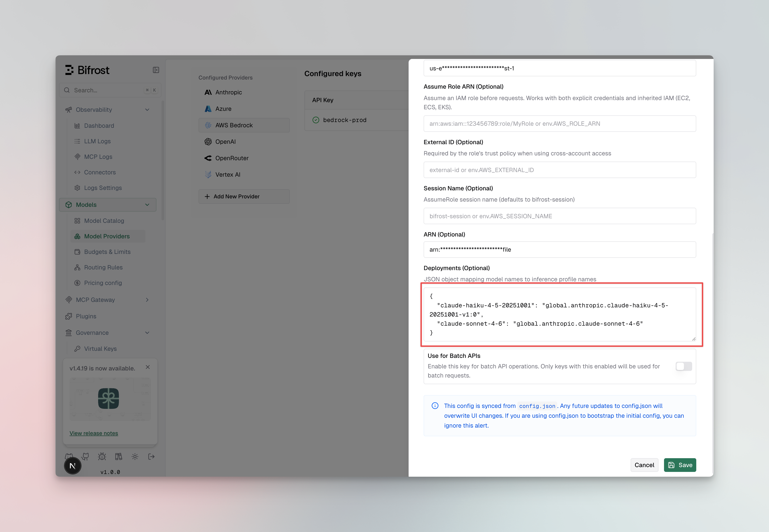Select the OpenRouter provider
The height and width of the screenshot is (532, 769).
click(231, 158)
